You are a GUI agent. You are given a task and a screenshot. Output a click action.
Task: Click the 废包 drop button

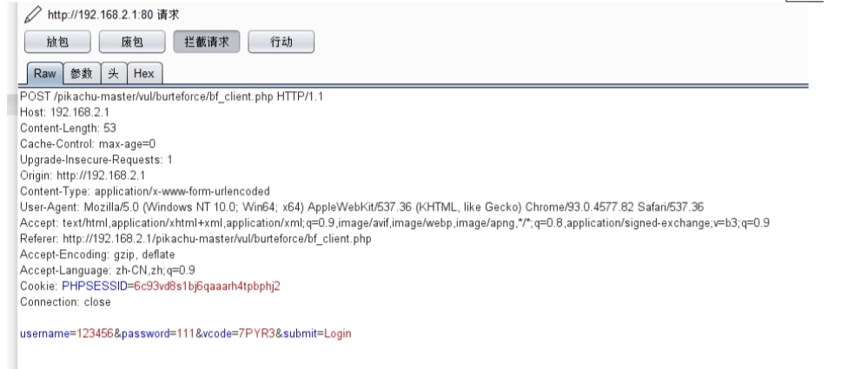click(x=132, y=42)
